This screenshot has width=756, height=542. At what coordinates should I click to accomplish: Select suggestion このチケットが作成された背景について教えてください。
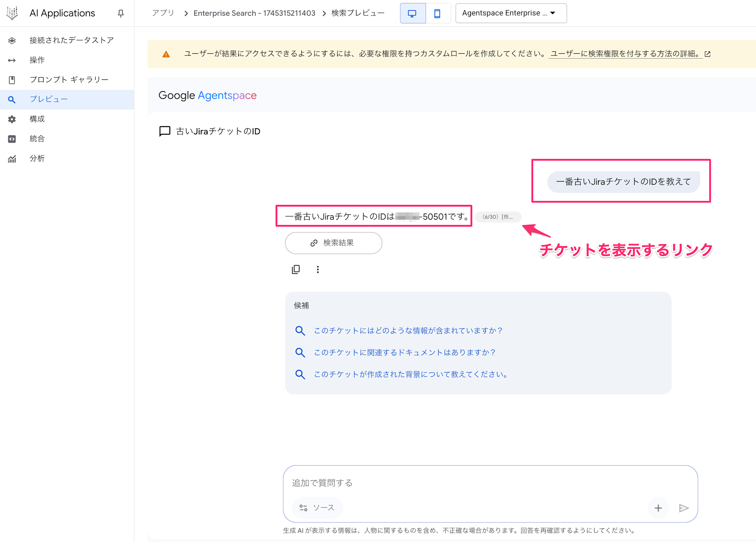coord(412,374)
